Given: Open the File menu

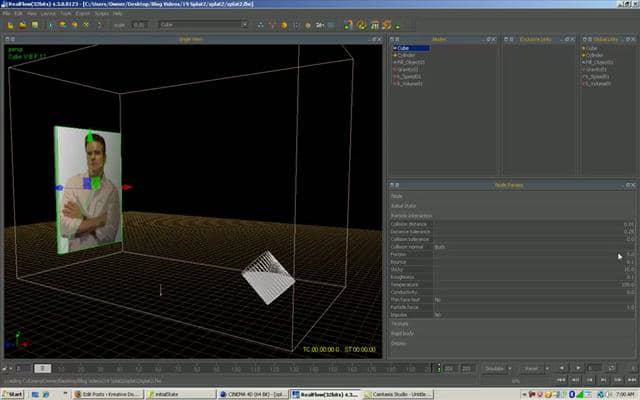Looking at the screenshot, I should pos(7,14).
